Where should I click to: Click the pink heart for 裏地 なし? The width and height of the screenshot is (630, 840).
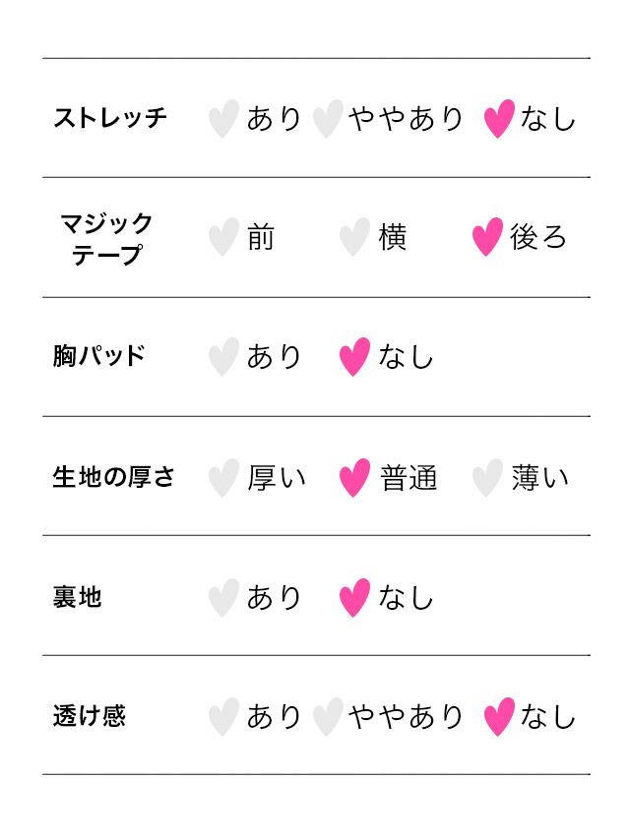click(354, 597)
